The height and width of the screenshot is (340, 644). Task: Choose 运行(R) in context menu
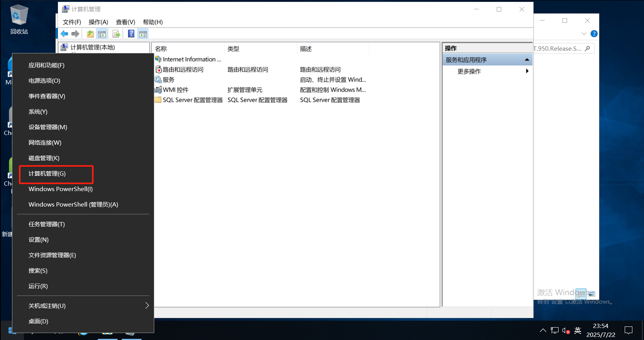pyautogui.click(x=83, y=286)
